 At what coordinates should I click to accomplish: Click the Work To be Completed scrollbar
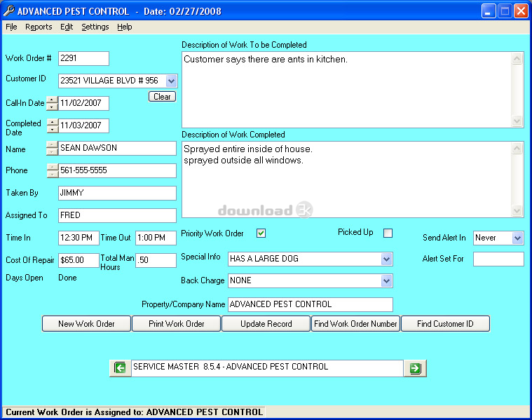517,90
